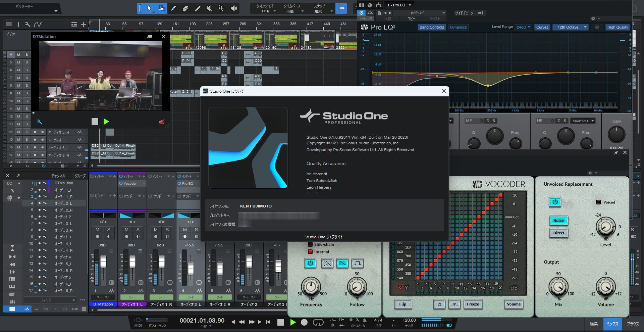Click the Vocoder Mix knob
The image size is (644, 332).
coord(558,287)
